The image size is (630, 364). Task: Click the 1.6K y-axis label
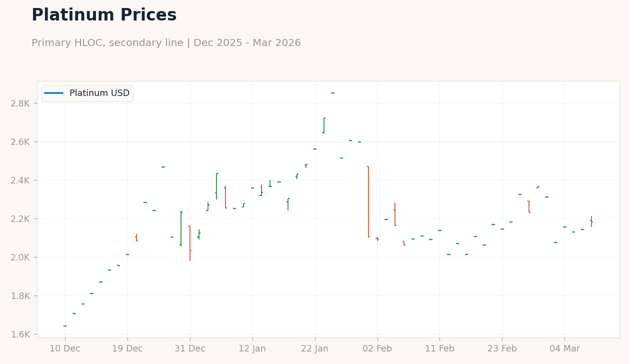tap(20, 334)
